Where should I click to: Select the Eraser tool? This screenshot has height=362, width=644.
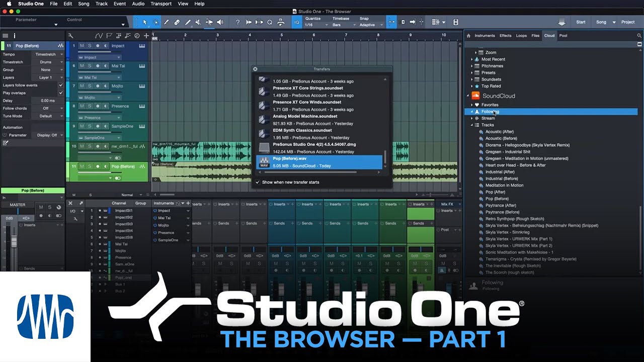[177, 22]
